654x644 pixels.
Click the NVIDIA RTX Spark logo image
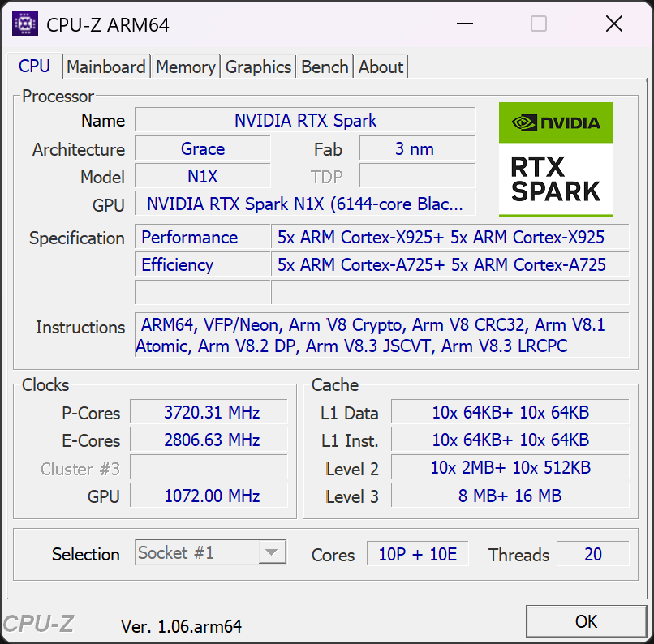(x=556, y=159)
